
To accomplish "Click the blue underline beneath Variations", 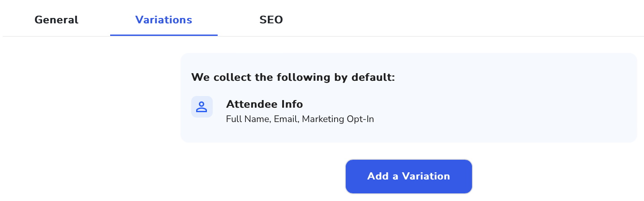I will click(164, 35).
